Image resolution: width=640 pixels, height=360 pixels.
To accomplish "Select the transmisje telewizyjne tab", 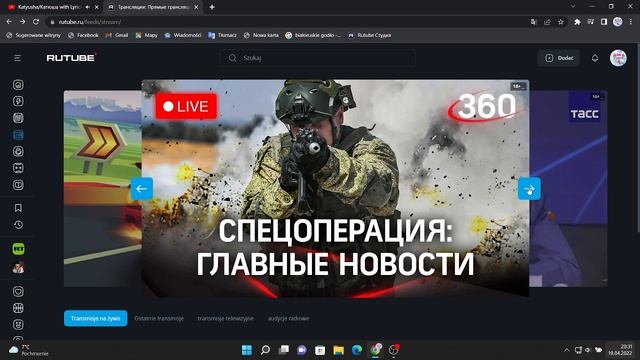I will [x=225, y=318].
